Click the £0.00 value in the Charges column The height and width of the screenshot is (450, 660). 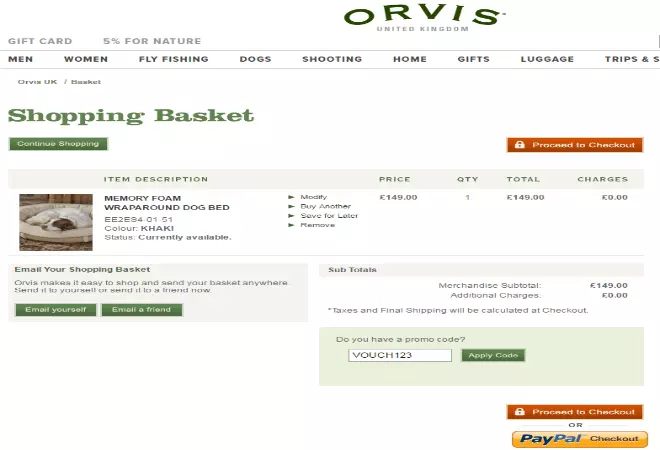coord(615,197)
